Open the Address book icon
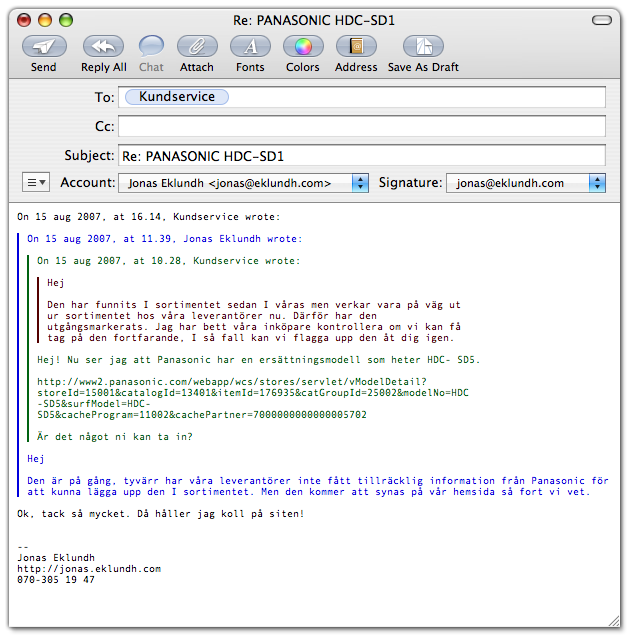 click(356, 46)
